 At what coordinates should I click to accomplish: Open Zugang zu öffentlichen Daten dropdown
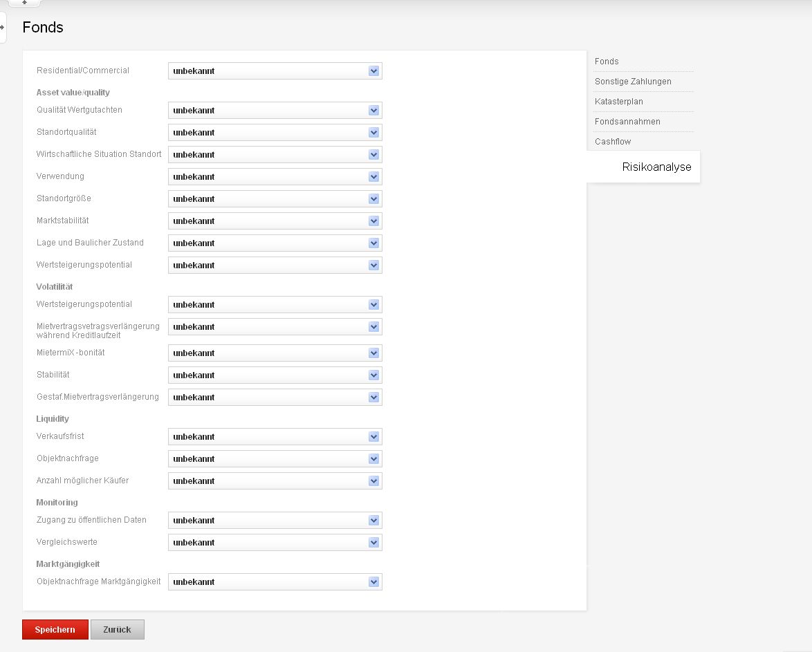pos(275,521)
